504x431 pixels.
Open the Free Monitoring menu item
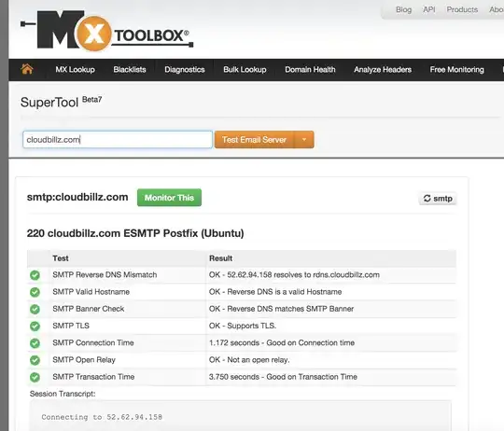[456, 69]
